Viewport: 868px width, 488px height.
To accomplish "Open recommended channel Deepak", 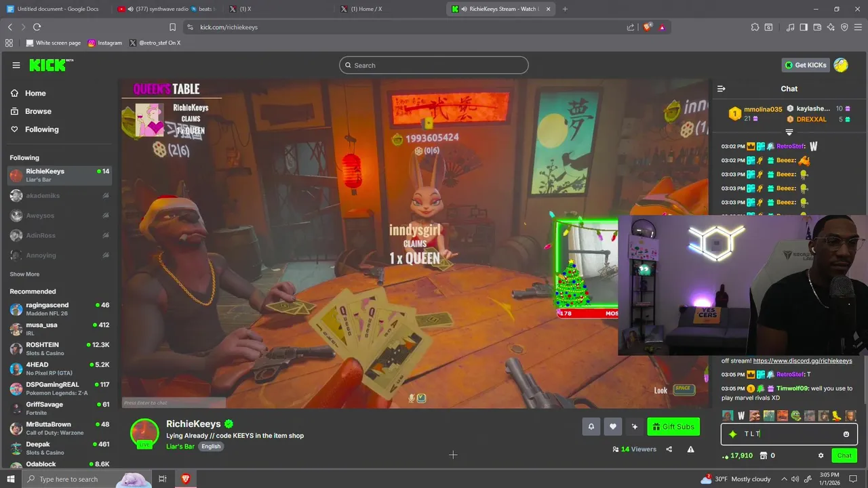I will coord(60,448).
